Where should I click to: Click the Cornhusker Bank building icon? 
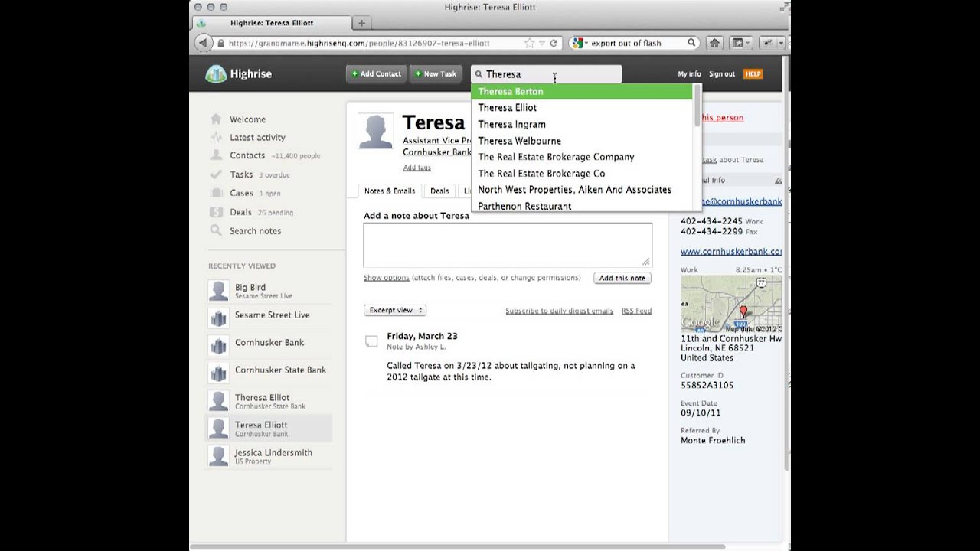click(219, 346)
